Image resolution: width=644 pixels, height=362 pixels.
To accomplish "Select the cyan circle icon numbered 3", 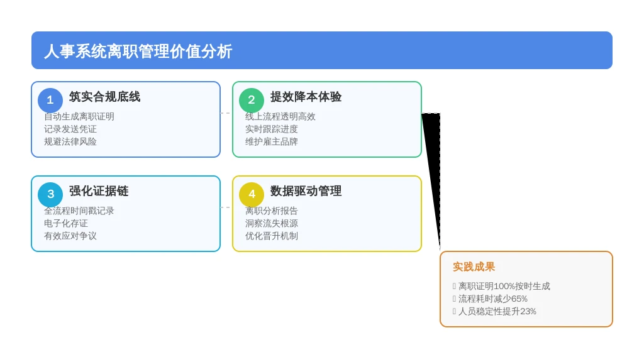I will click(50, 194).
